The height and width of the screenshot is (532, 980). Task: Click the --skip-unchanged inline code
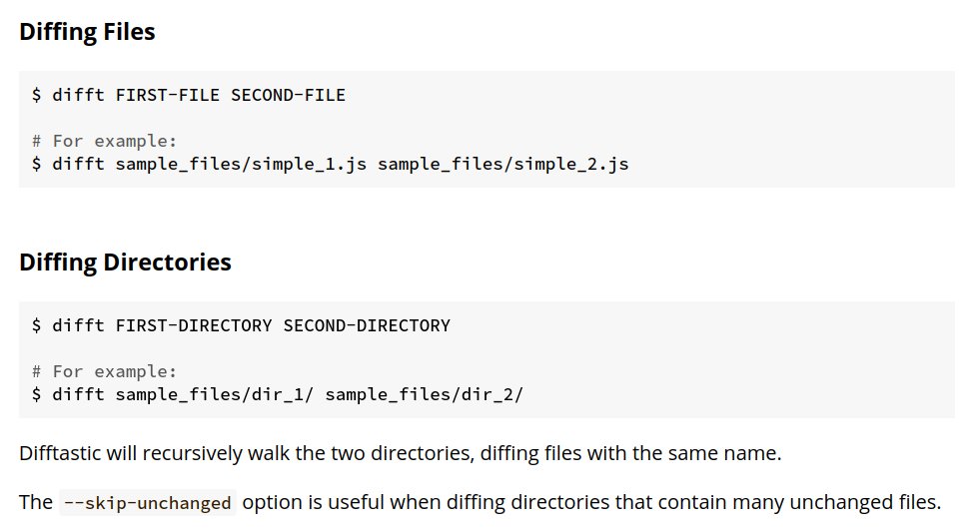point(147,503)
